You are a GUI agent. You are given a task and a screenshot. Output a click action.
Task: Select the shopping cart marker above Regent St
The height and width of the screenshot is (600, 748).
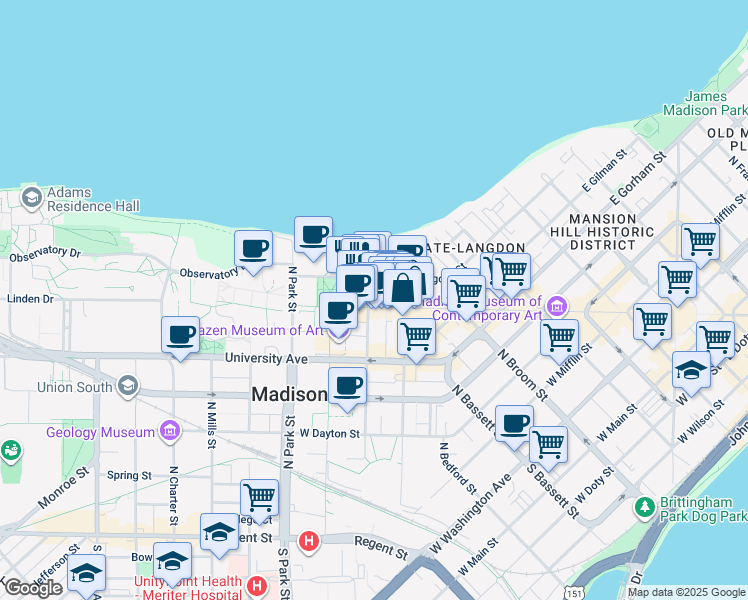click(259, 498)
